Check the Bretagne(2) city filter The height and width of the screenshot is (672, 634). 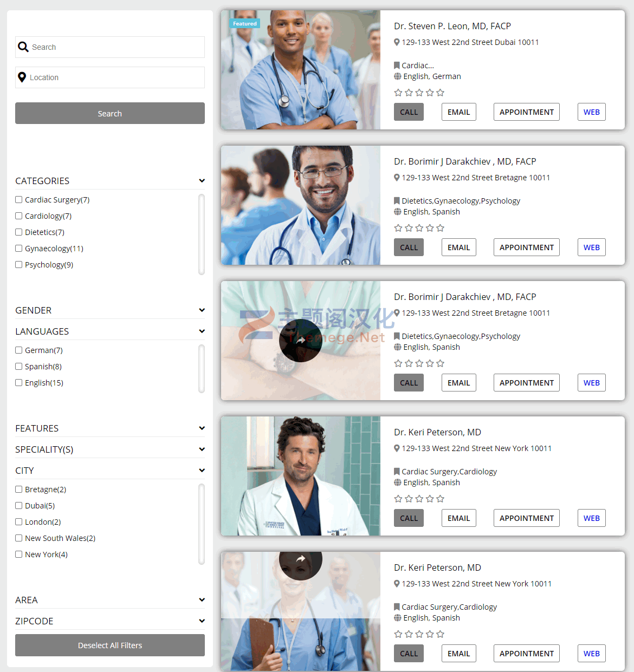(19, 490)
